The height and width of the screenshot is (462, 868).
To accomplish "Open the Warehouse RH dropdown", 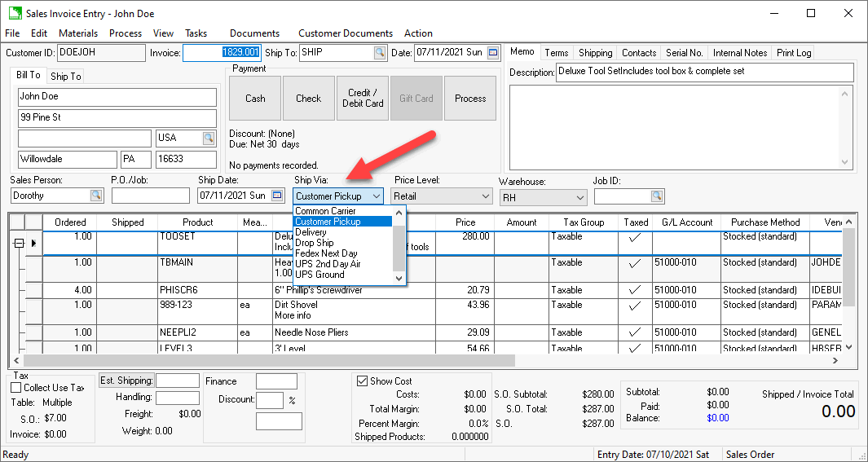I will (580, 197).
